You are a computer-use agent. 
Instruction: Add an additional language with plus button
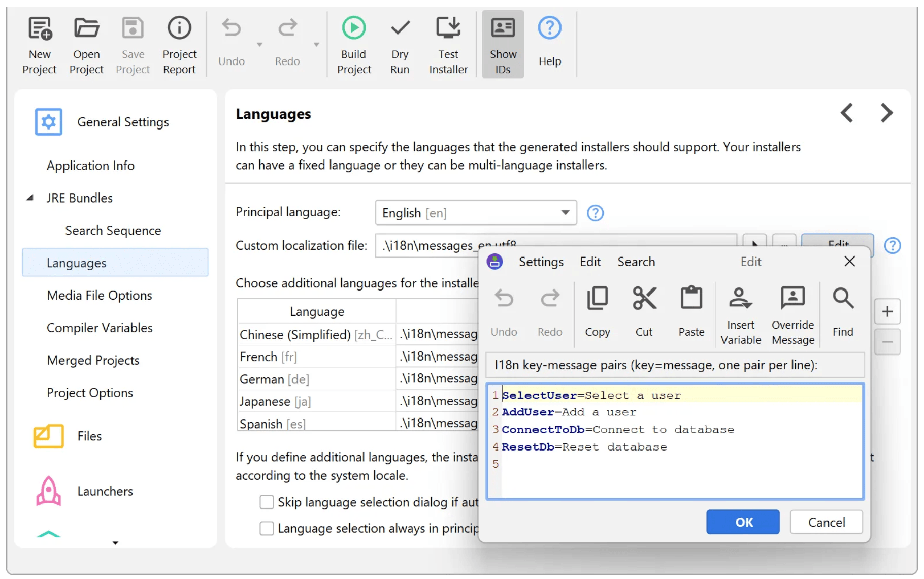(x=887, y=311)
